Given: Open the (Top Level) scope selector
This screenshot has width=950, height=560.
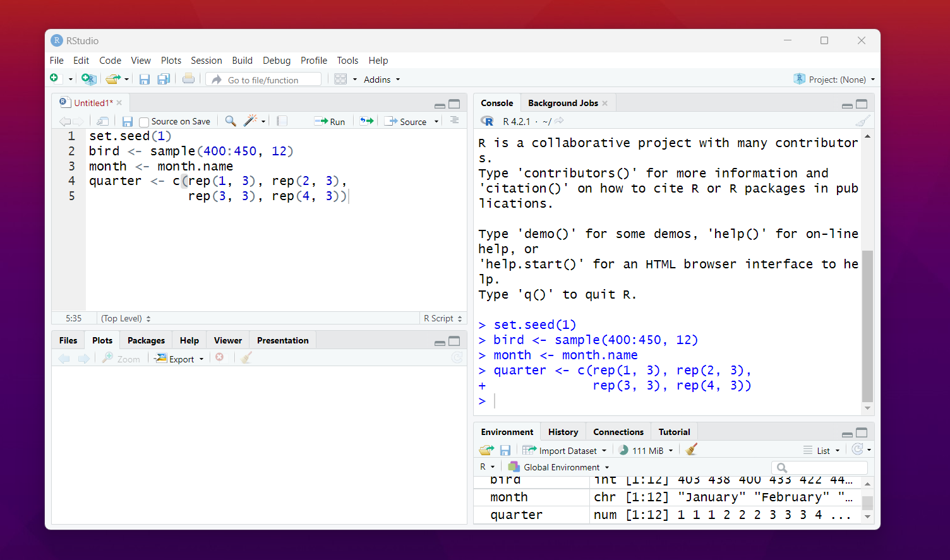Looking at the screenshot, I should [x=126, y=318].
